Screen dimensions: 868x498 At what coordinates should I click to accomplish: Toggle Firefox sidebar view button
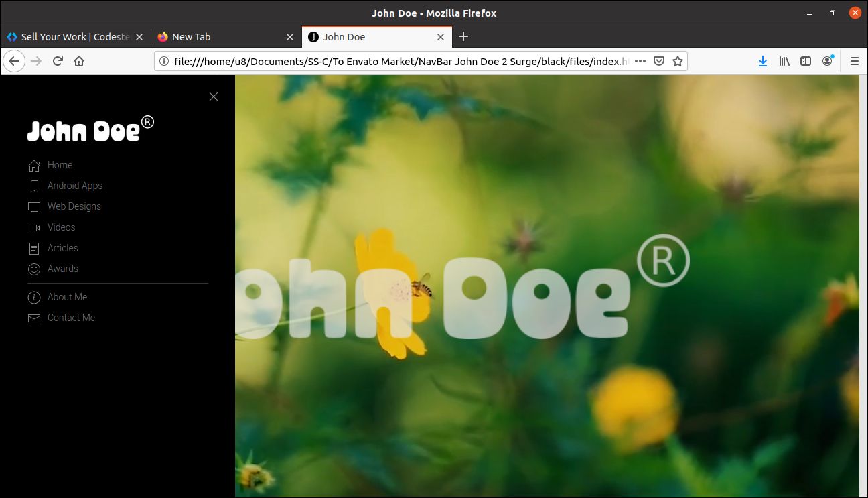click(806, 61)
